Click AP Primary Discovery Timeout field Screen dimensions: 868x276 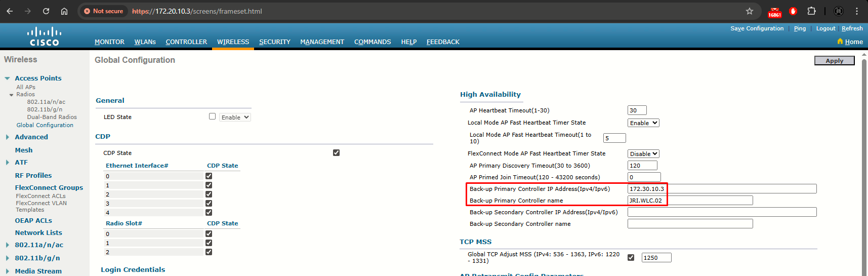642,166
